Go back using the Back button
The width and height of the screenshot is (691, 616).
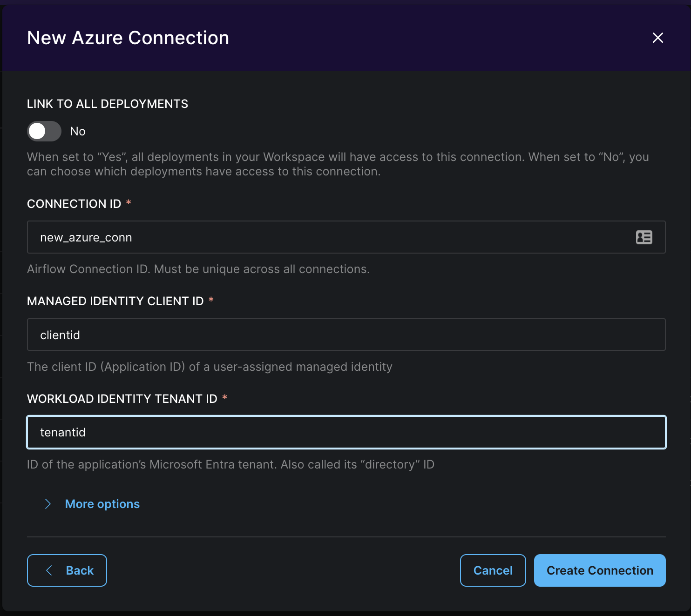tap(67, 570)
